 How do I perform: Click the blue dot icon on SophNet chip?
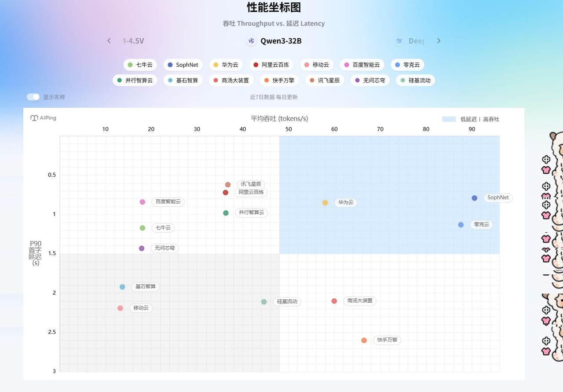[x=169, y=65]
